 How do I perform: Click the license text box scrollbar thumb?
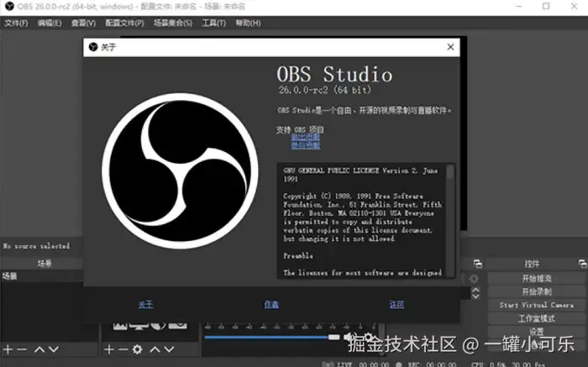[x=450, y=172]
